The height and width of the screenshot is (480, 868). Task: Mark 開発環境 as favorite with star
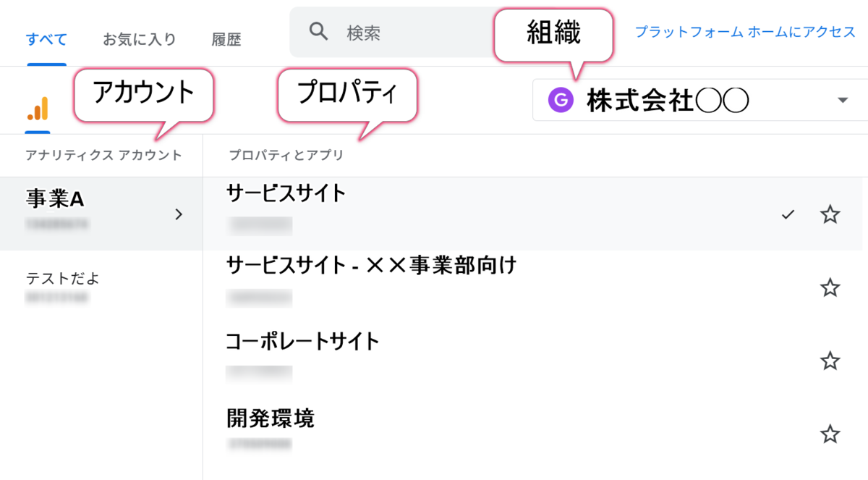coord(830,434)
